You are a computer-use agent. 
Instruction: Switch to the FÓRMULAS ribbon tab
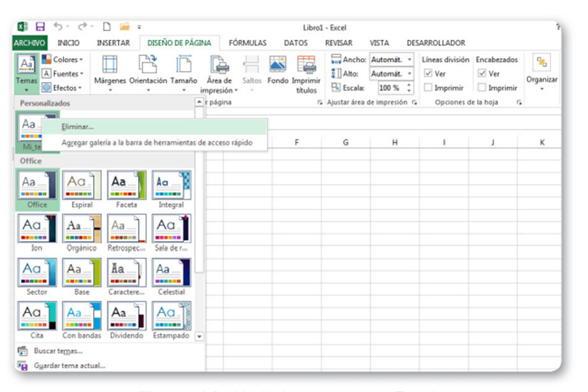pos(247,43)
